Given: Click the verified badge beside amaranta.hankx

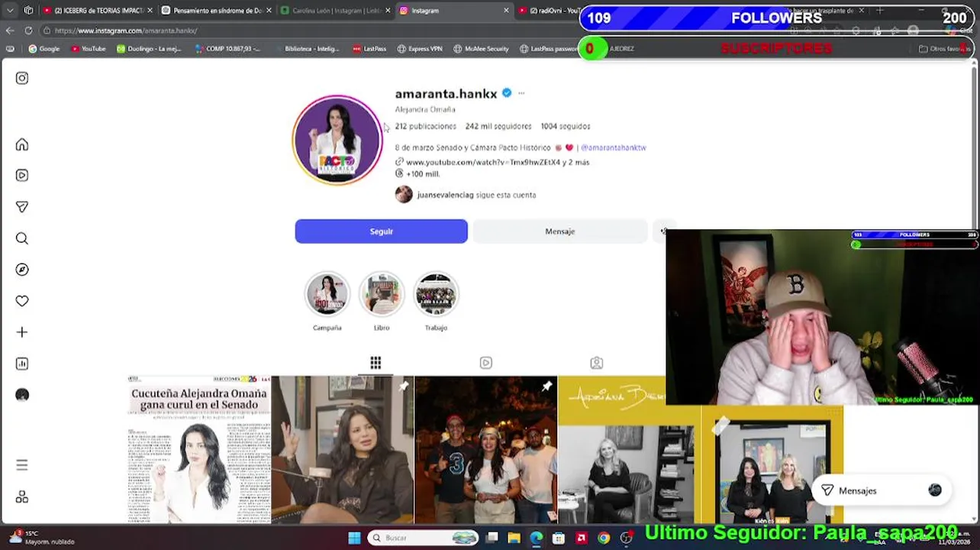Looking at the screenshot, I should pyautogui.click(x=506, y=93).
